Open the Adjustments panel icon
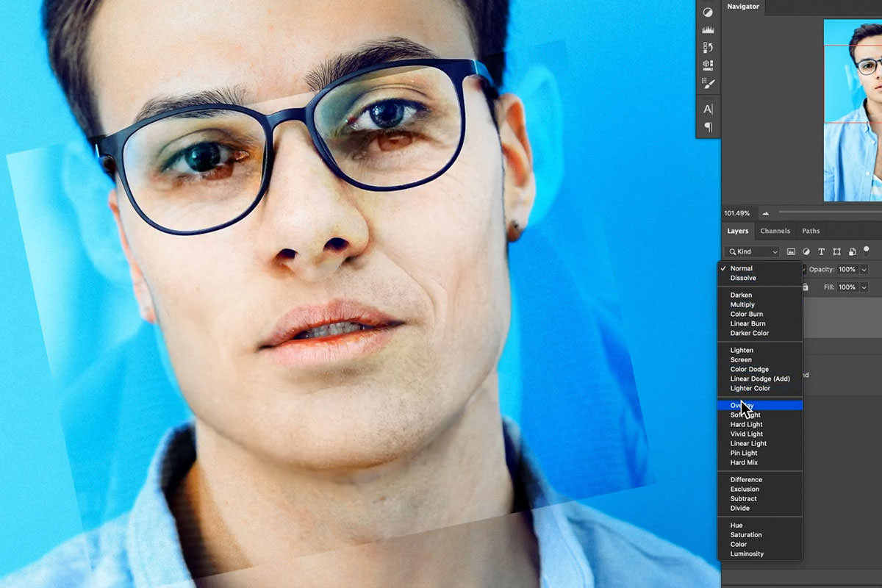 708,12
